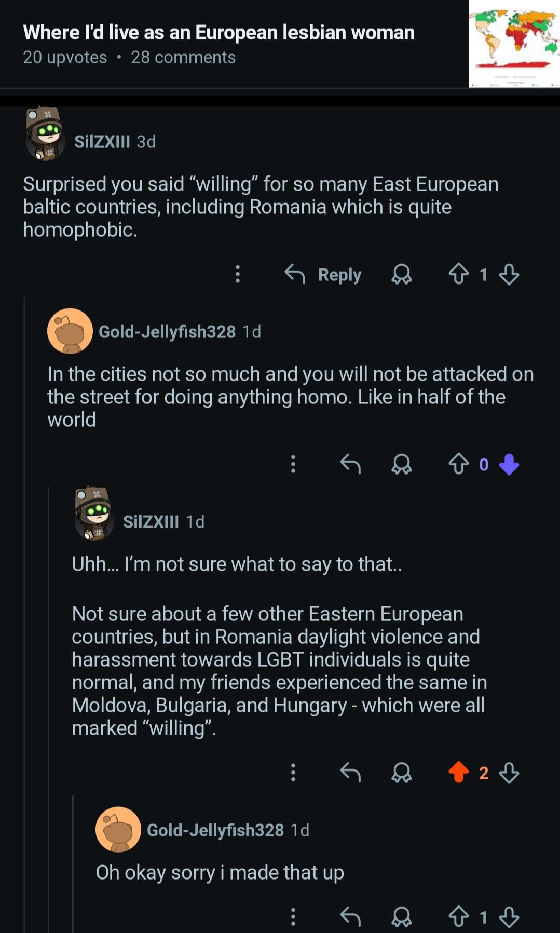Undo the orange upvote on SilZXIII's reply

coord(458,772)
